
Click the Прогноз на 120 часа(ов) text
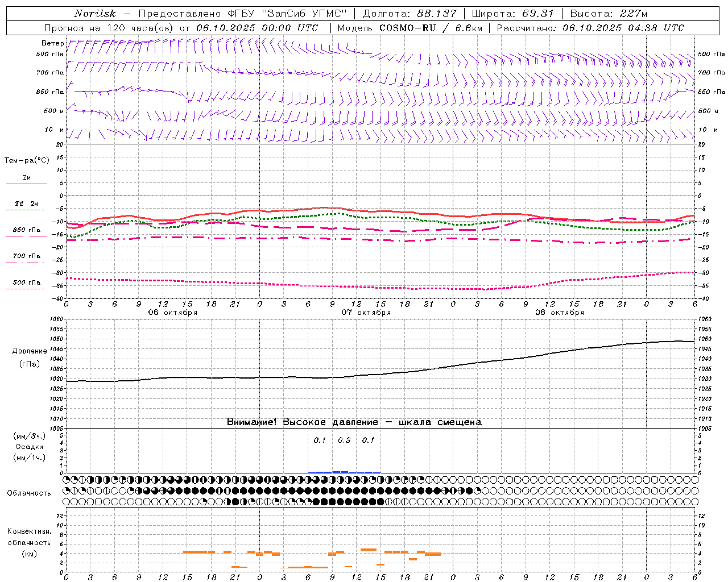coord(110,28)
